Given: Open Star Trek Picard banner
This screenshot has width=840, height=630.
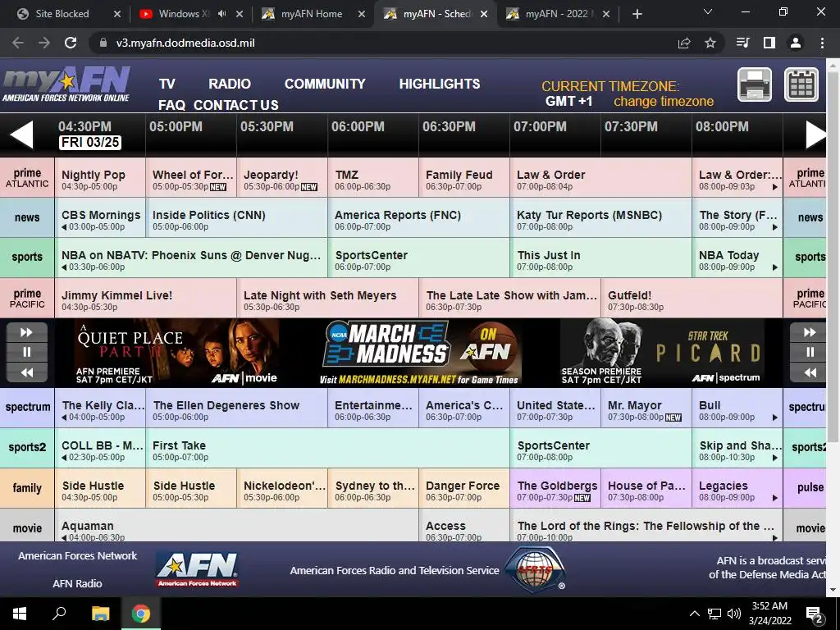Looking at the screenshot, I should coord(663,353).
